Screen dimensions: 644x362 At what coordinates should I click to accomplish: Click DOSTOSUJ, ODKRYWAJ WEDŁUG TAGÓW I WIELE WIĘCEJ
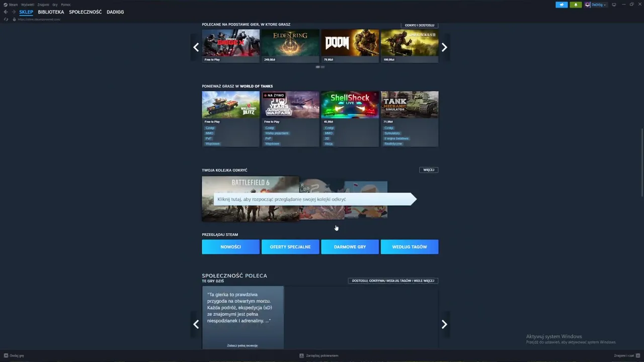coord(393,281)
